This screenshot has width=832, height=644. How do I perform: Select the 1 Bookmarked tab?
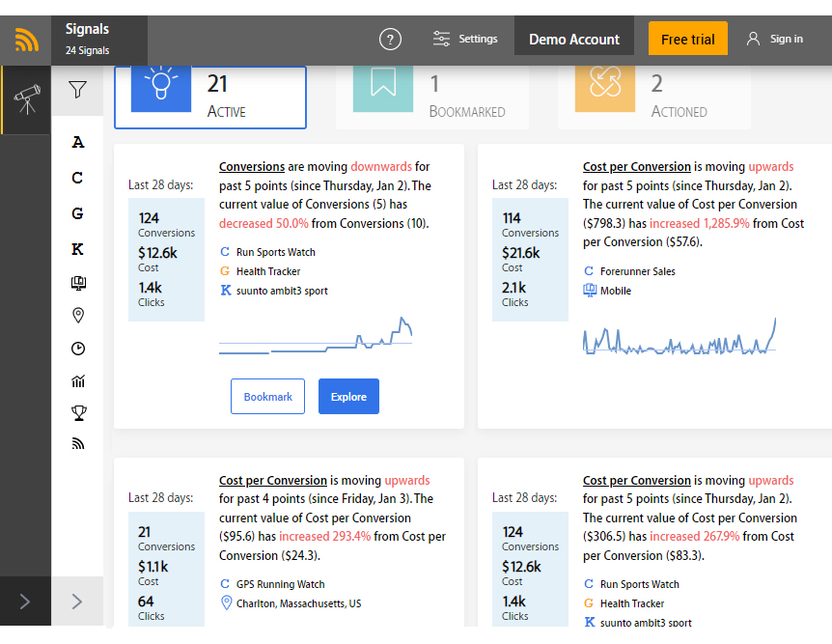431,98
